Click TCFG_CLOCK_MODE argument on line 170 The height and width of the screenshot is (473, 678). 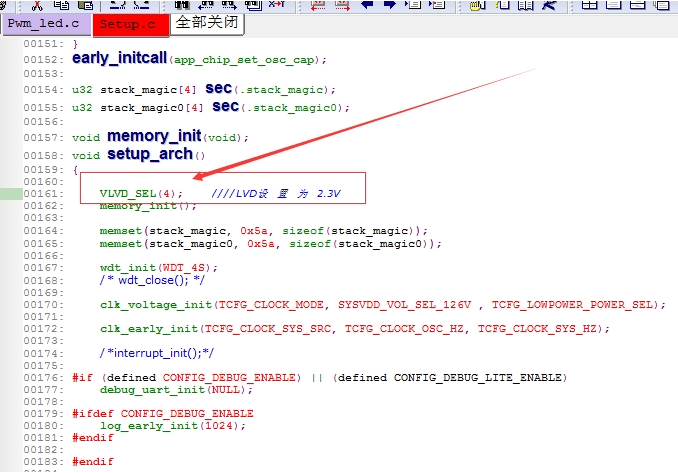[271, 305]
